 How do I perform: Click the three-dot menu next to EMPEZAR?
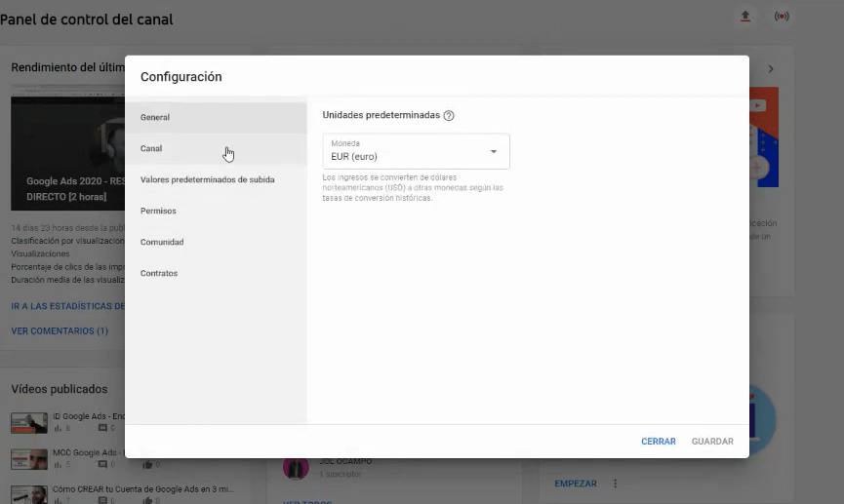[x=616, y=484]
